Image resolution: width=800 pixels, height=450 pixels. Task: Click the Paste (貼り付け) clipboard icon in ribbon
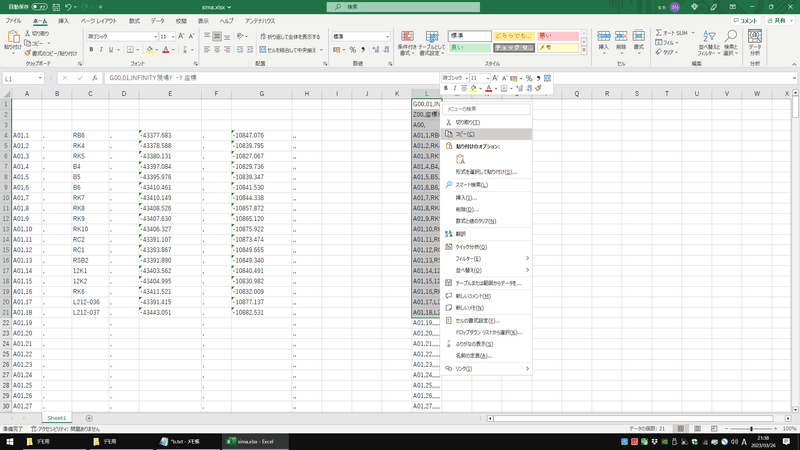[x=13, y=38]
